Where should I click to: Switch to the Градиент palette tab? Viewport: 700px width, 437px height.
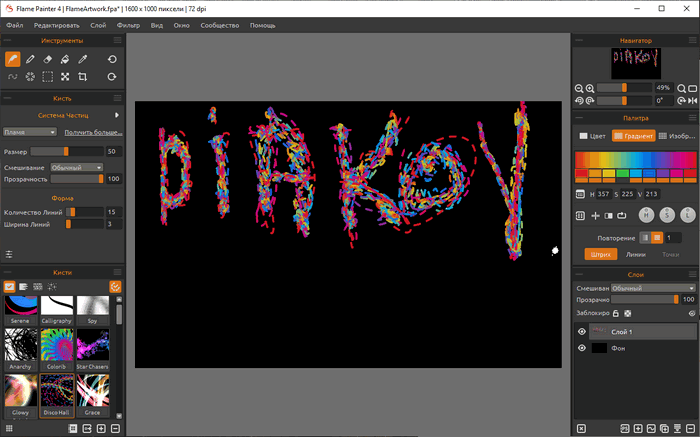633,136
